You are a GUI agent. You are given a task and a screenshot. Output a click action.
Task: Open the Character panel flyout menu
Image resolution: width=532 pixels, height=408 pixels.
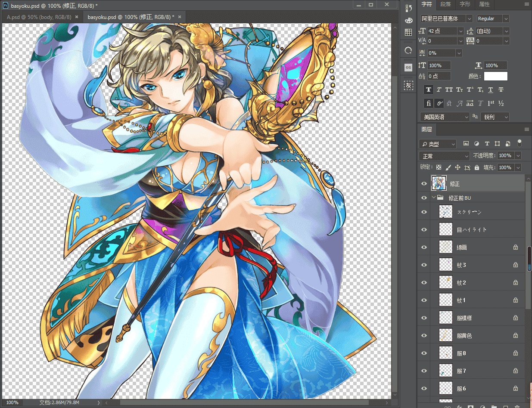[526, 4]
